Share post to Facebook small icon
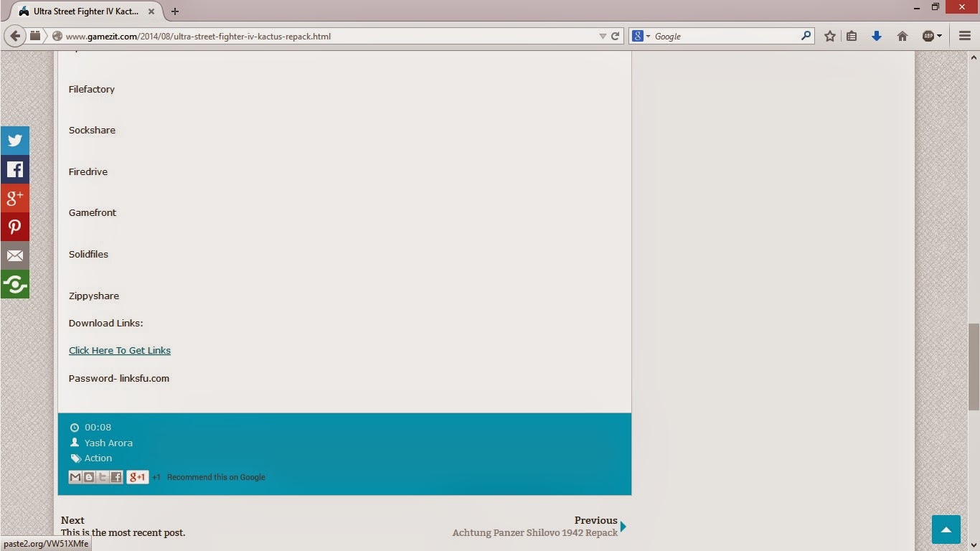The height and width of the screenshot is (551, 980). coord(116,477)
